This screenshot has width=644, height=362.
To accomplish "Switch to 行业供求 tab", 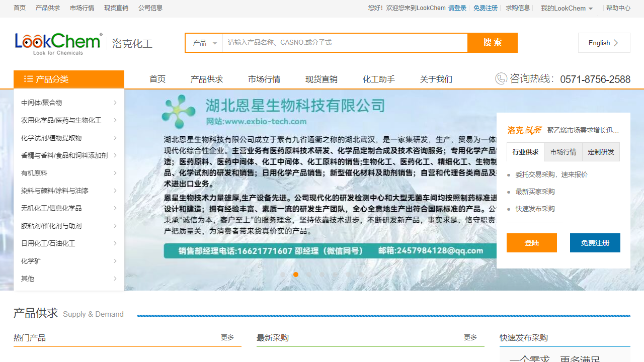I will 525,152.
